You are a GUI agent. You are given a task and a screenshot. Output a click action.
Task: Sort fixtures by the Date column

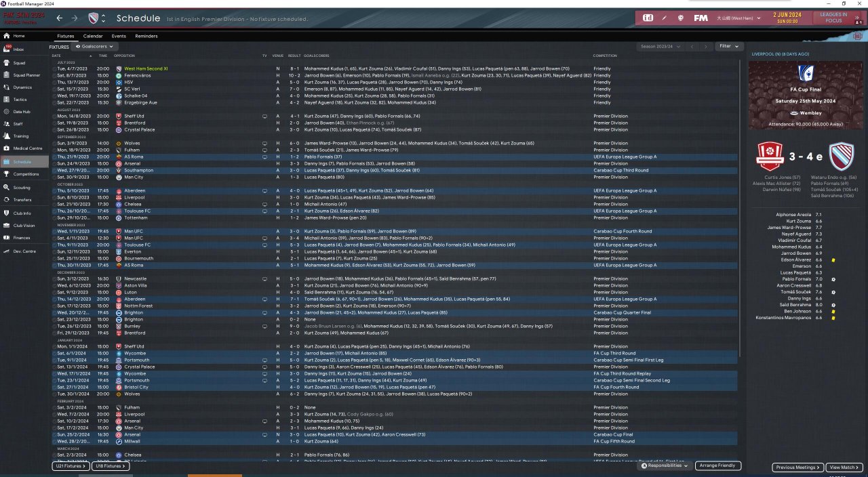tap(56, 56)
